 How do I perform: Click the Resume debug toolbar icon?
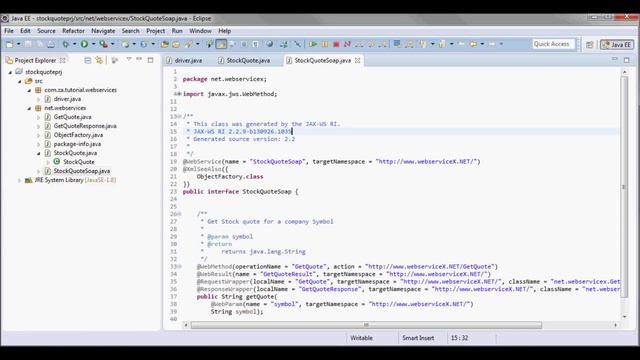coord(313,44)
